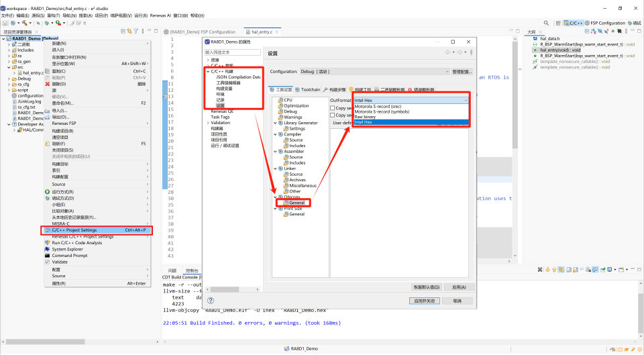Switch to the hal_entry.c editor tab
This screenshot has width=644, height=355.
click(262, 32)
